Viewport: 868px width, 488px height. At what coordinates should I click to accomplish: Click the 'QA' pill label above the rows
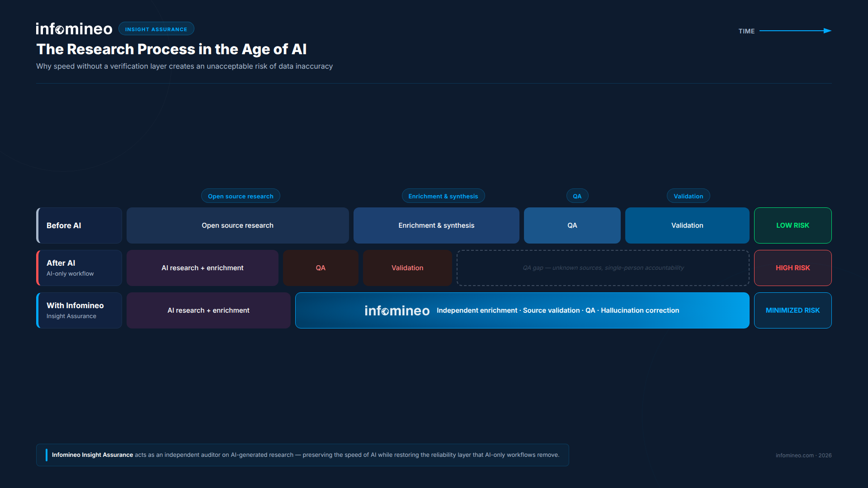[577, 196]
